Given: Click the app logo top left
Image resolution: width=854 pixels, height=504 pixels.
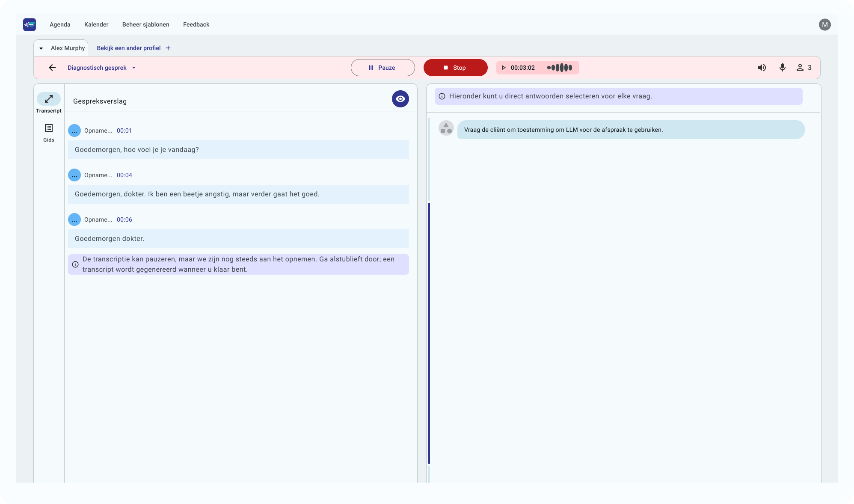Looking at the screenshot, I should [x=30, y=24].
